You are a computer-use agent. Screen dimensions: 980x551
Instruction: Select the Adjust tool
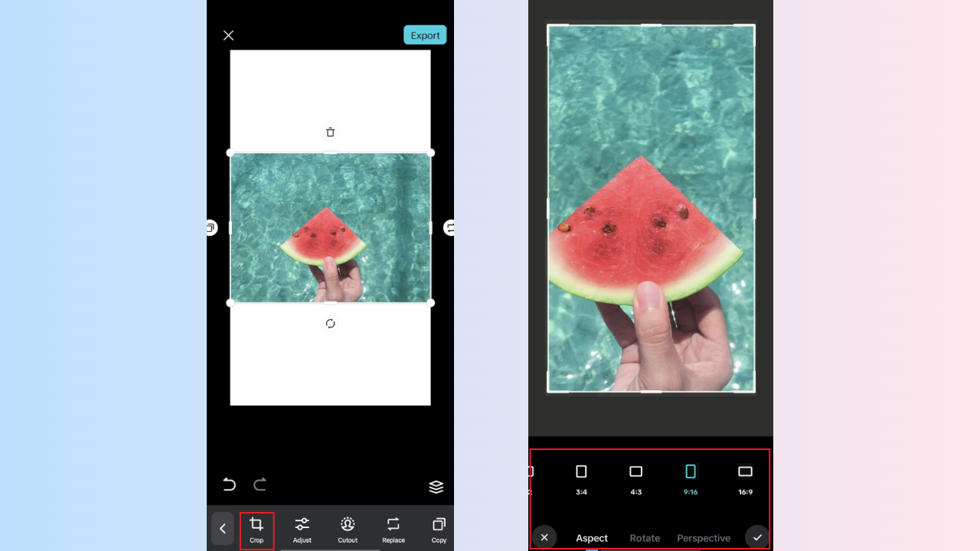coord(302,529)
